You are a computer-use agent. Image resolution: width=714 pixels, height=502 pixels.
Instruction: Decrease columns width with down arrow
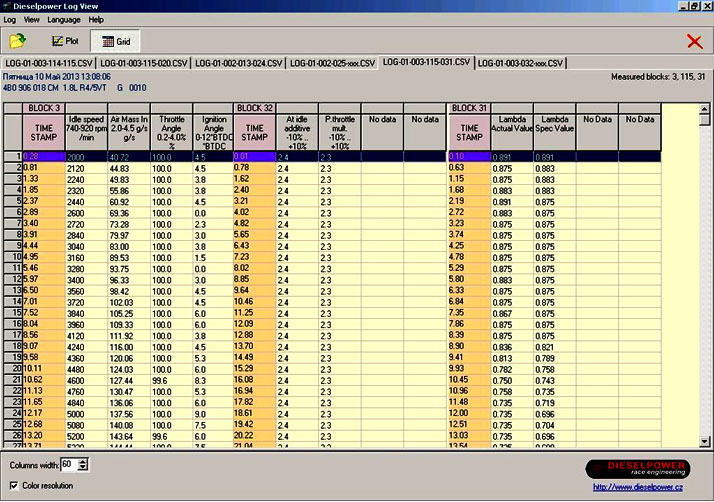point(82,468)
